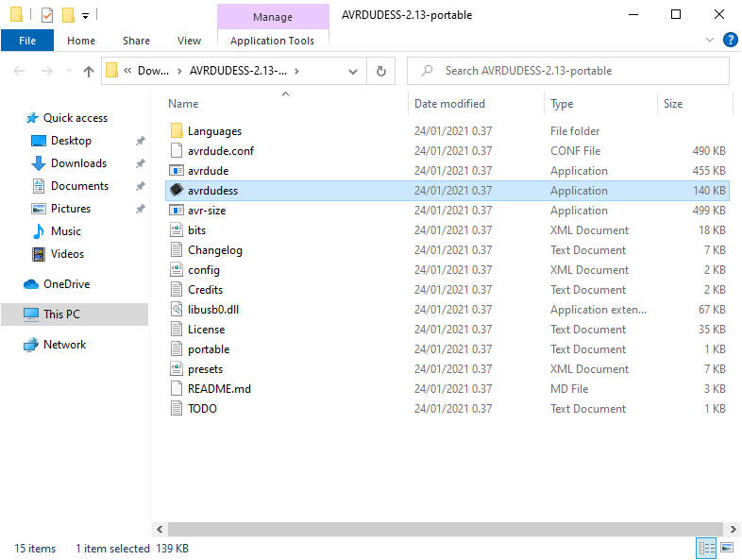Viewport: 742px width, 560px height.
Task: Select the TODO text file icon
Action: click(176, 409)
